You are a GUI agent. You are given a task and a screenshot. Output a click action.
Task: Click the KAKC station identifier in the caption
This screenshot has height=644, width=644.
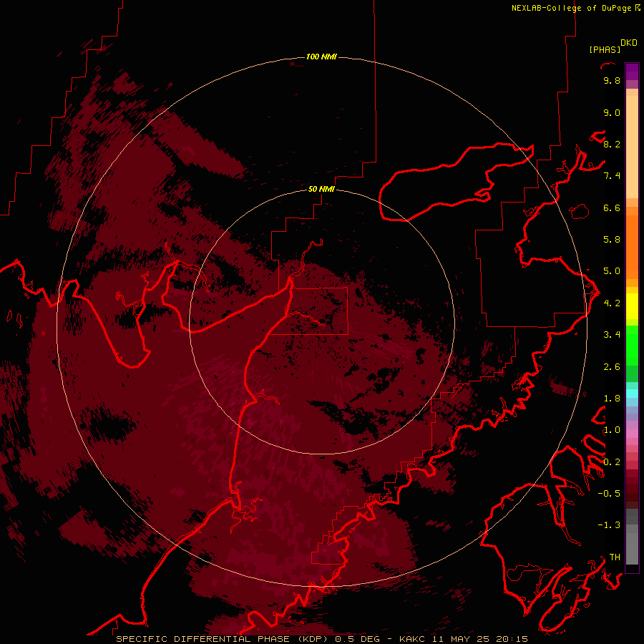413,639
